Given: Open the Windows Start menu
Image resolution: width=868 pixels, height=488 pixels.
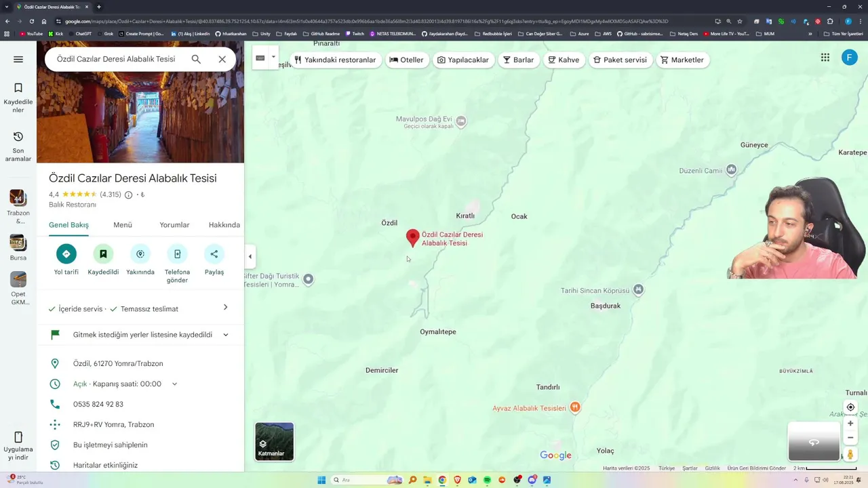Looking at the screenshot, I should [321, 480].
